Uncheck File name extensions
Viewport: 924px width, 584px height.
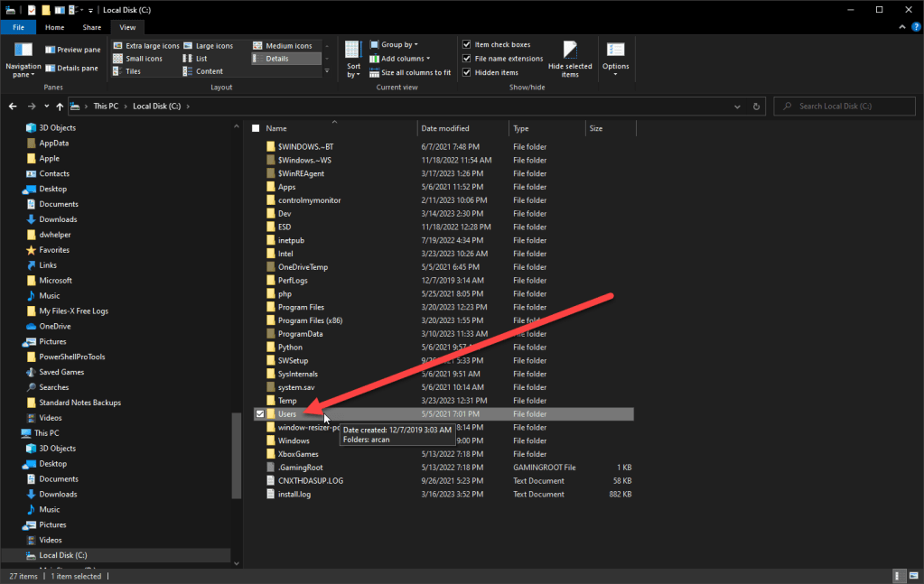point(467,59)
